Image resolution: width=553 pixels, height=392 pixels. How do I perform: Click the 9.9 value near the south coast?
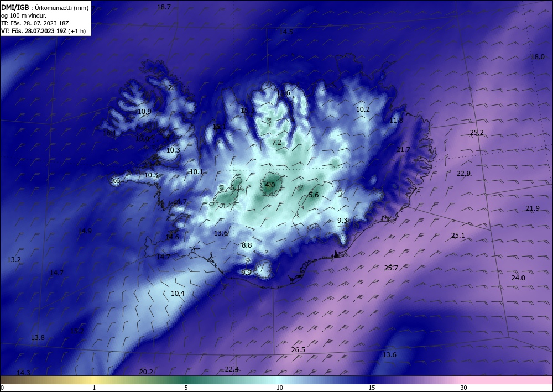point(246,272)
